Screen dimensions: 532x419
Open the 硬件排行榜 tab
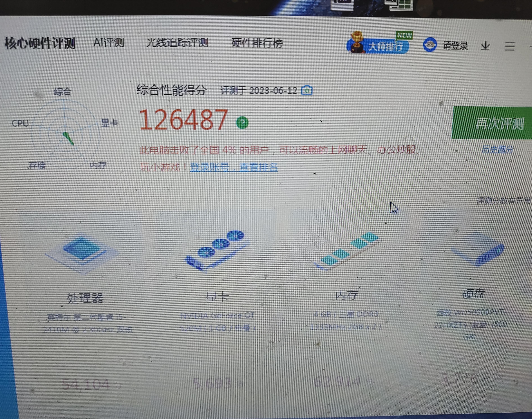coord(257,43)
